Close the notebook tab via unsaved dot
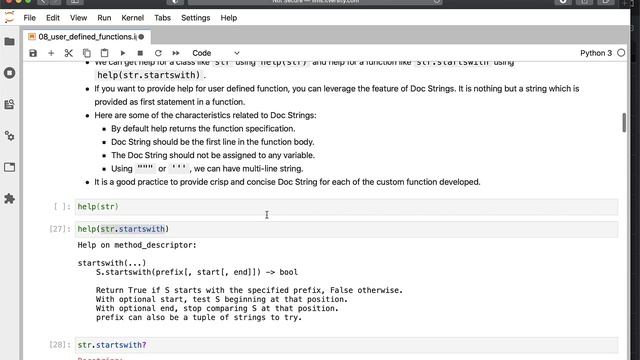This screenshot has width=640, height=360. click(141, 37)
